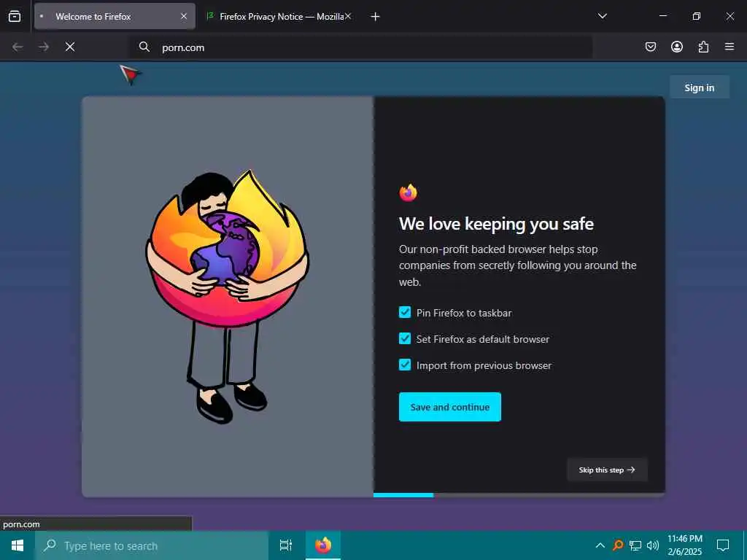Uncheck Set Firefox as default browser
The height and width of the screenshot is (560, 747).
405,338
